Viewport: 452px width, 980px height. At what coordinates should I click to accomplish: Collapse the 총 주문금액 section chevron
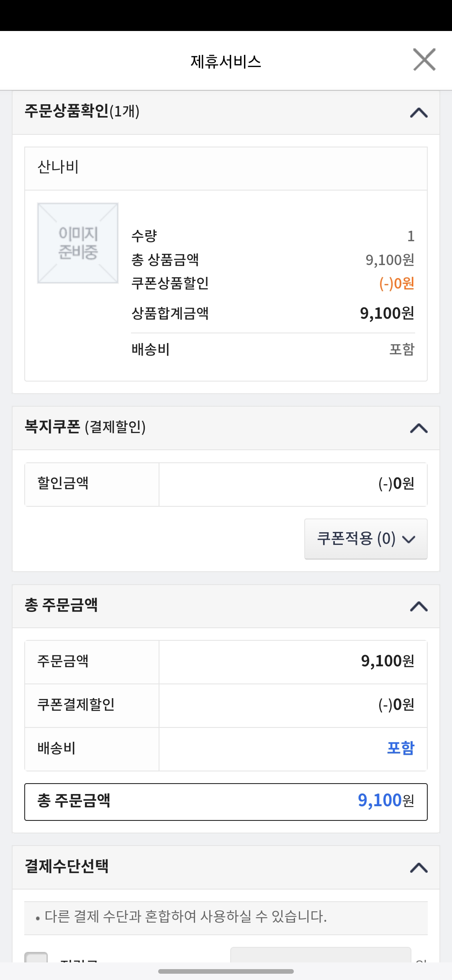(419, 606)
